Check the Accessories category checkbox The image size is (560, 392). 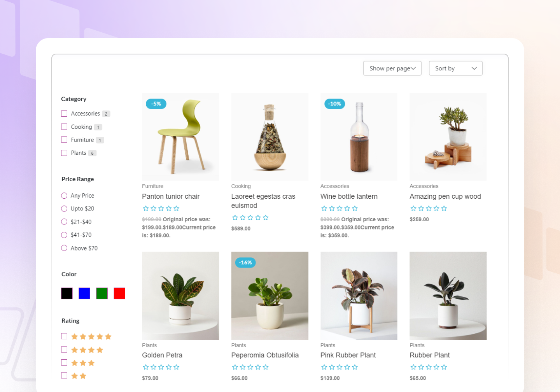point(64,114)
